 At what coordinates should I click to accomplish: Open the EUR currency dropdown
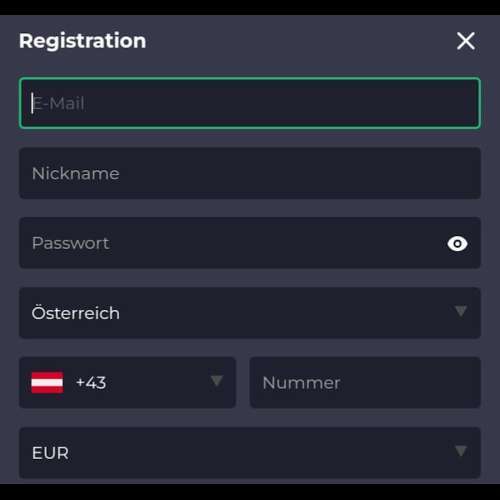250,453
